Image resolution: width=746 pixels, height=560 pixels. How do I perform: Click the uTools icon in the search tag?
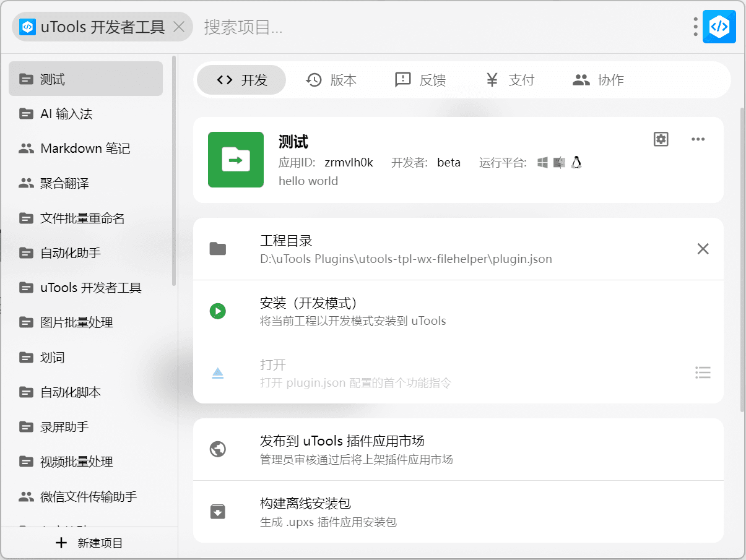click(28, 27)
